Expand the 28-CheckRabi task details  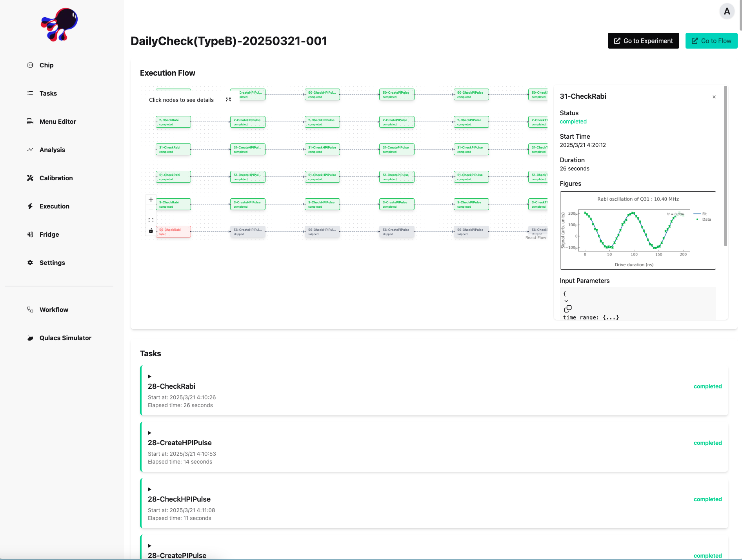click(x=149, y=376)
